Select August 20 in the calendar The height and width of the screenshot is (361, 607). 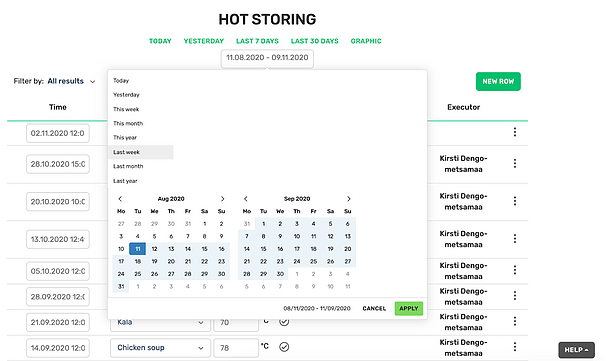click(171, 261)
